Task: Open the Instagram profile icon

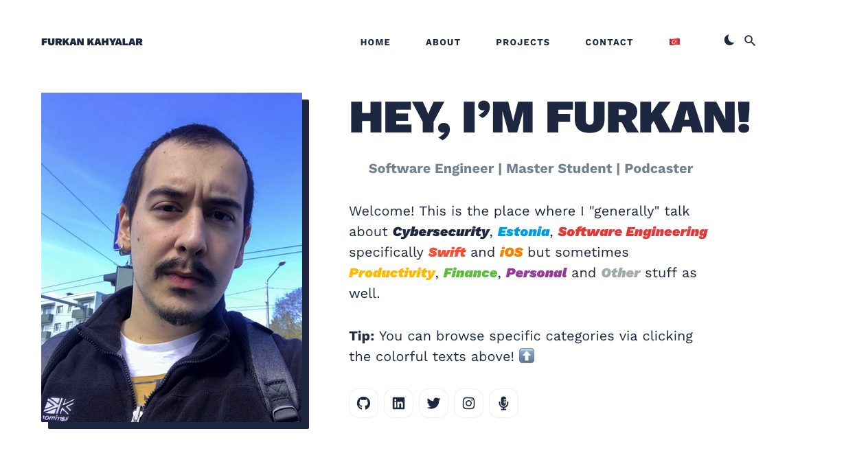Action: tap(468, 403)
